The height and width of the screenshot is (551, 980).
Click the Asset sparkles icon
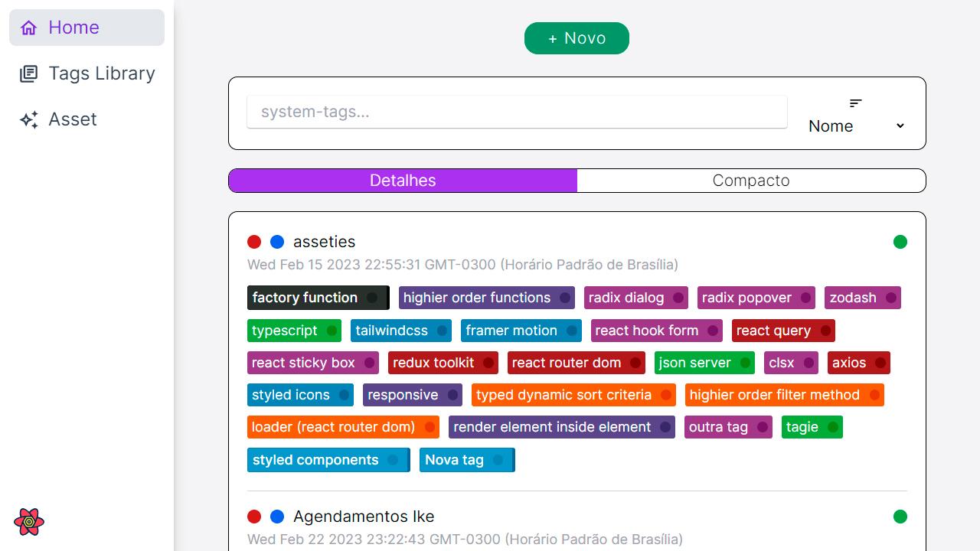(x=29, y=119)
